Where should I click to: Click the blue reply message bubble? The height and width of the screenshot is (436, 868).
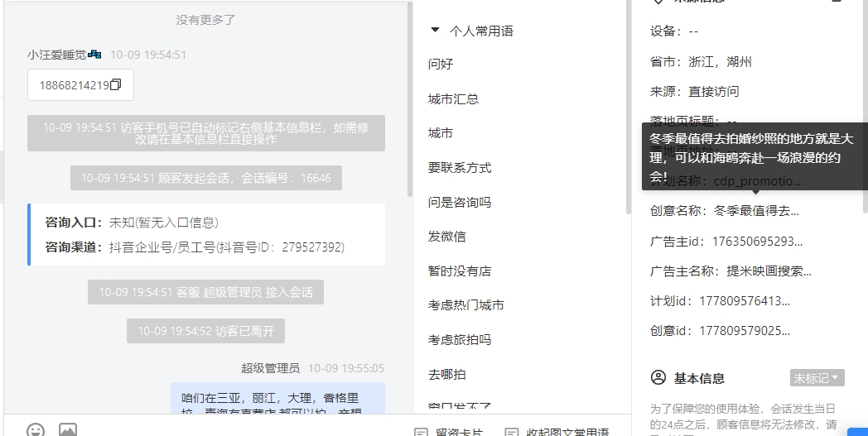278,398
